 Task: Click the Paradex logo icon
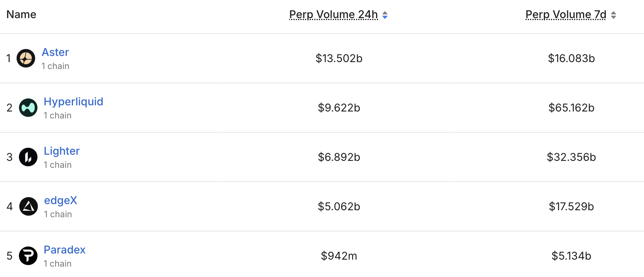pos(28,256)
